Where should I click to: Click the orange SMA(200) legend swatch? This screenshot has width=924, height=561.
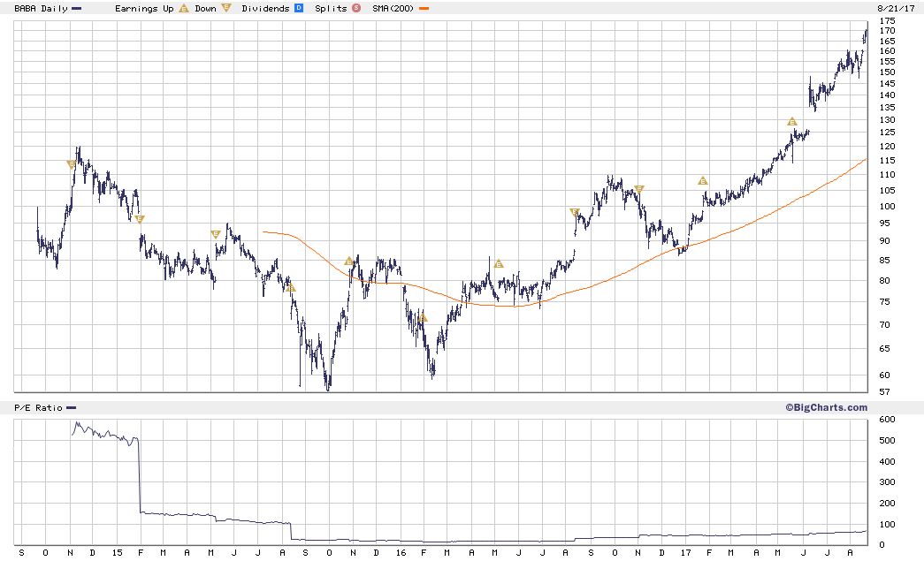point(424,8)
